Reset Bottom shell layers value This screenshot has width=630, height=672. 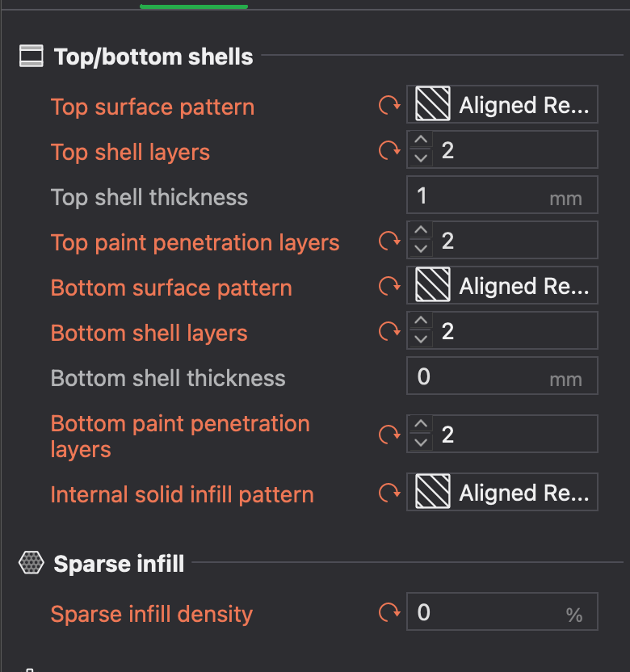(389, 331)
